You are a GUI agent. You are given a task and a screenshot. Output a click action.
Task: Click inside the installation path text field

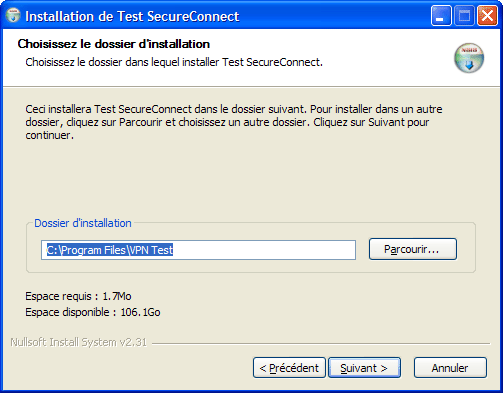[x=198, y=250]
